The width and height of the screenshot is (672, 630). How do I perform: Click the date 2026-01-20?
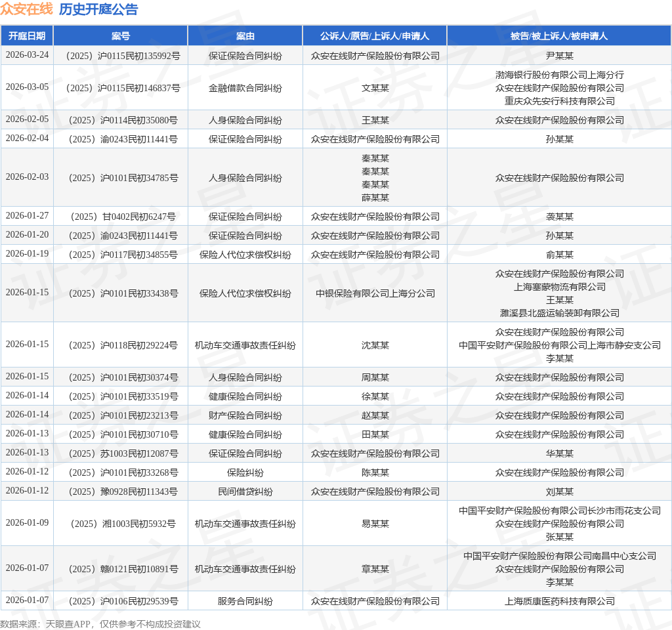pyautogui.click(x=27, y=235)
